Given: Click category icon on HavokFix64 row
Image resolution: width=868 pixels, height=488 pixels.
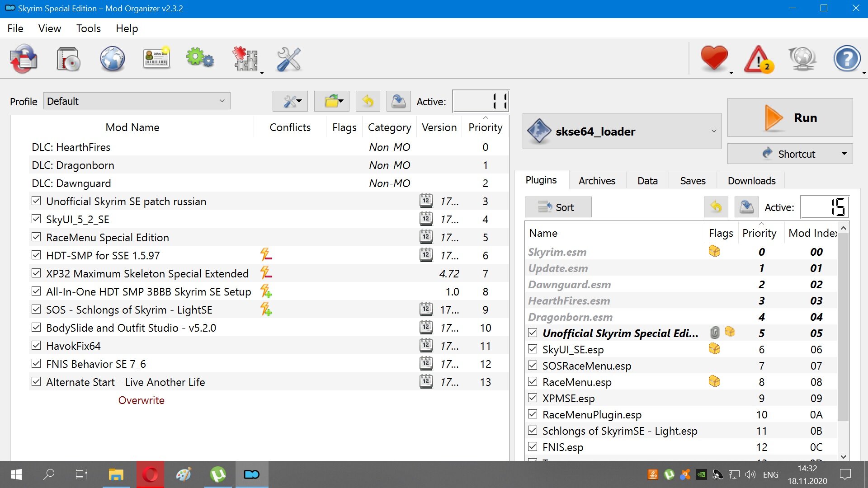Looking at the screenshot, I should tap(426, 345).
